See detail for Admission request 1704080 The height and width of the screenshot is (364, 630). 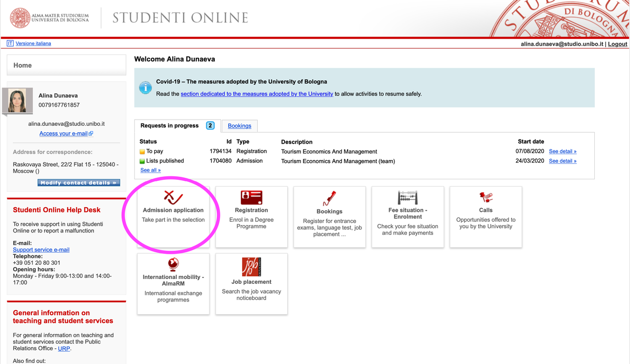pyautogui.click(x=563, y=161)
